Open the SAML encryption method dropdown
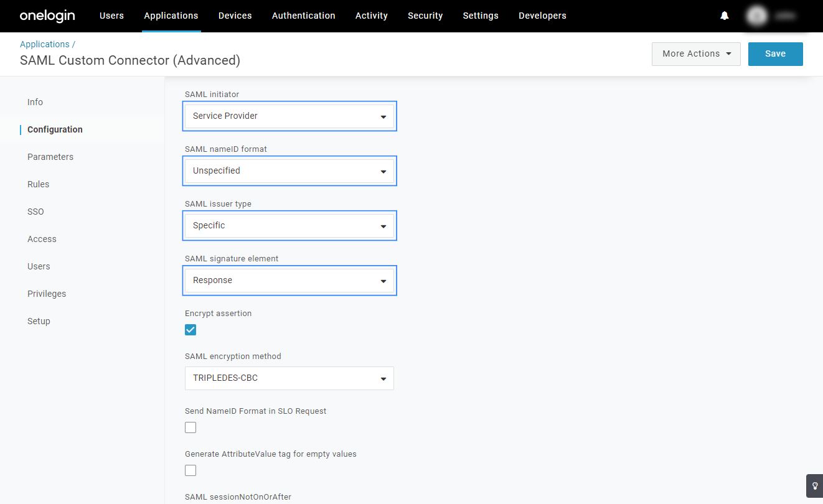The height and width of the screenshot is (504, 823). pos(289,378)
